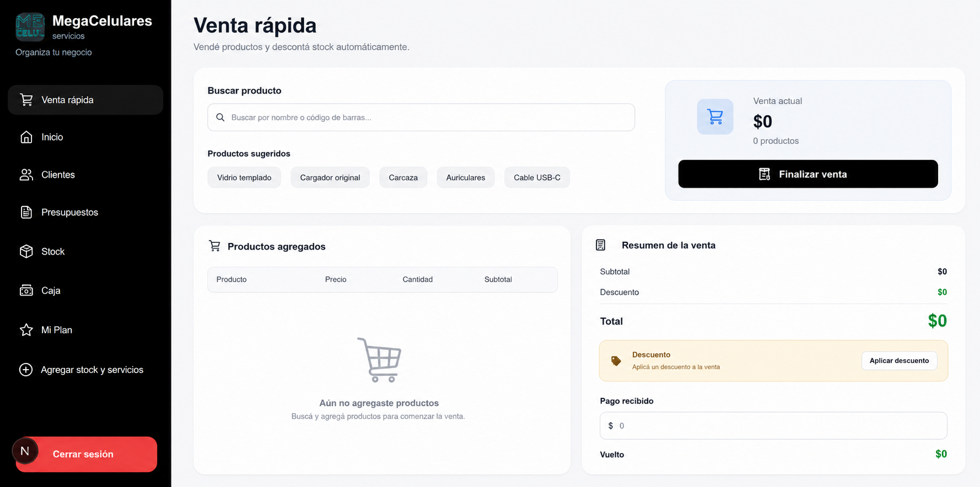This screenshot has height=487, width=980.
Task: Click the magnifier icon in the search box
Action: [220, 117]
